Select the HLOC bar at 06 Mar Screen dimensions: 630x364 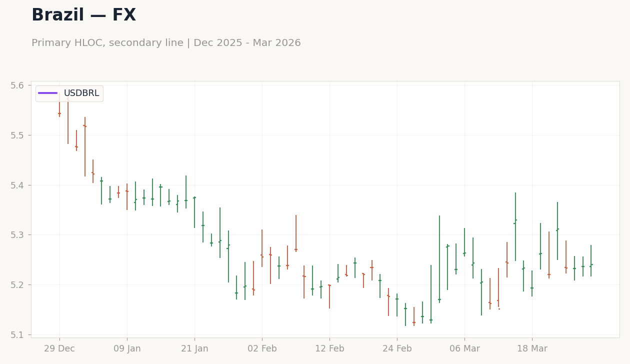tap(464, 242)
